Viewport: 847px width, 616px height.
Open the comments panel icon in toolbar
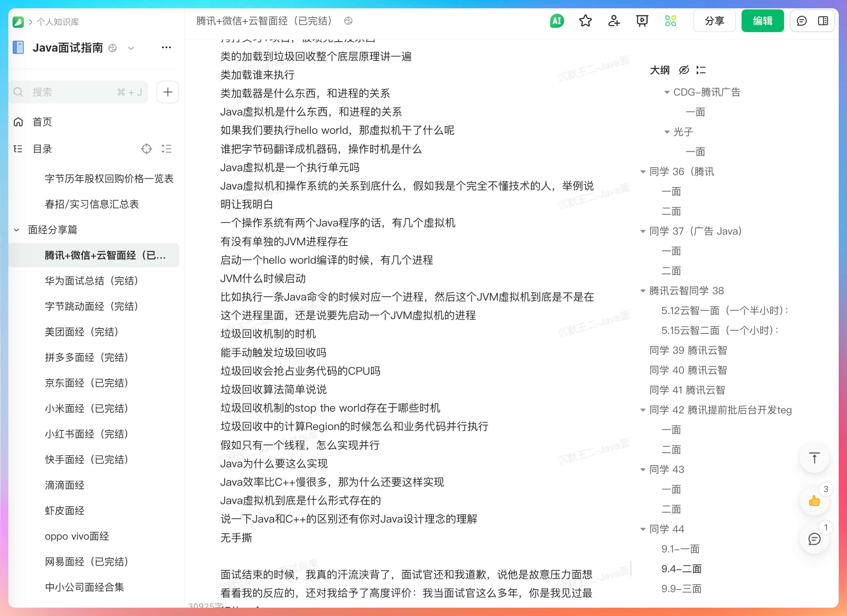click(802, 21)
